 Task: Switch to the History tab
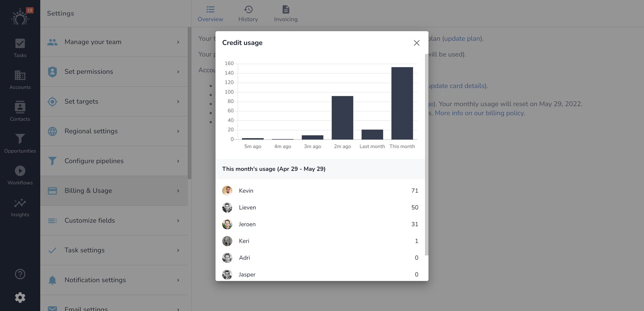point(248,14)
